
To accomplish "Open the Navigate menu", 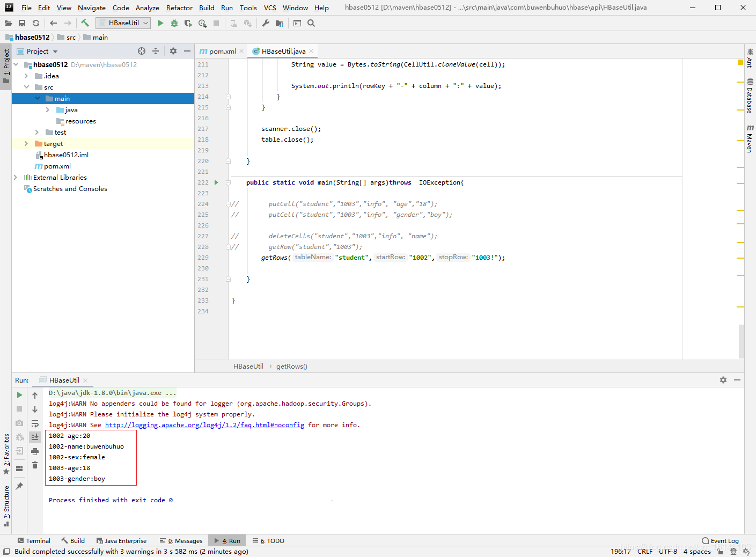I will (x=92, y=8).
